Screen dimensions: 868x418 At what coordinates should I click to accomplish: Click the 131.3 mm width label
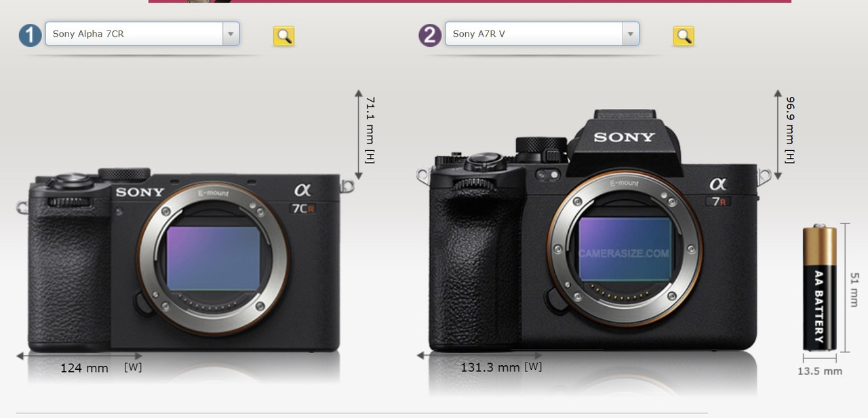[490, 367]
